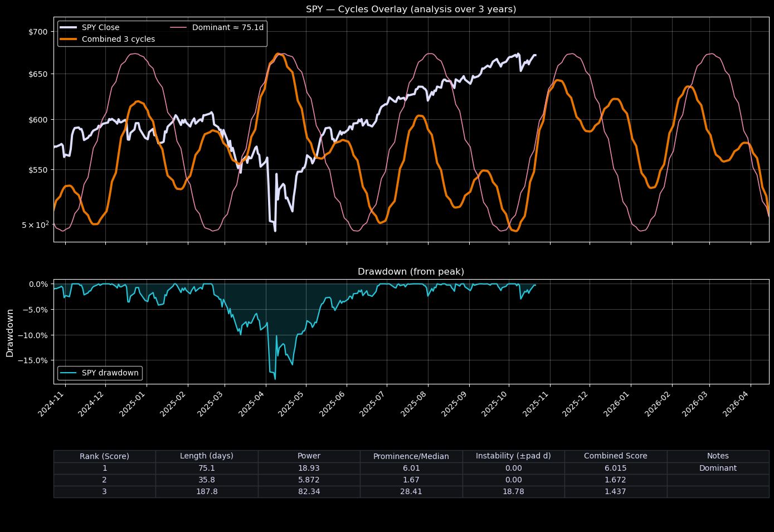
Task: Select the rank '3' cell in the table
Action: pyautogui.click(x=104, y=491)
